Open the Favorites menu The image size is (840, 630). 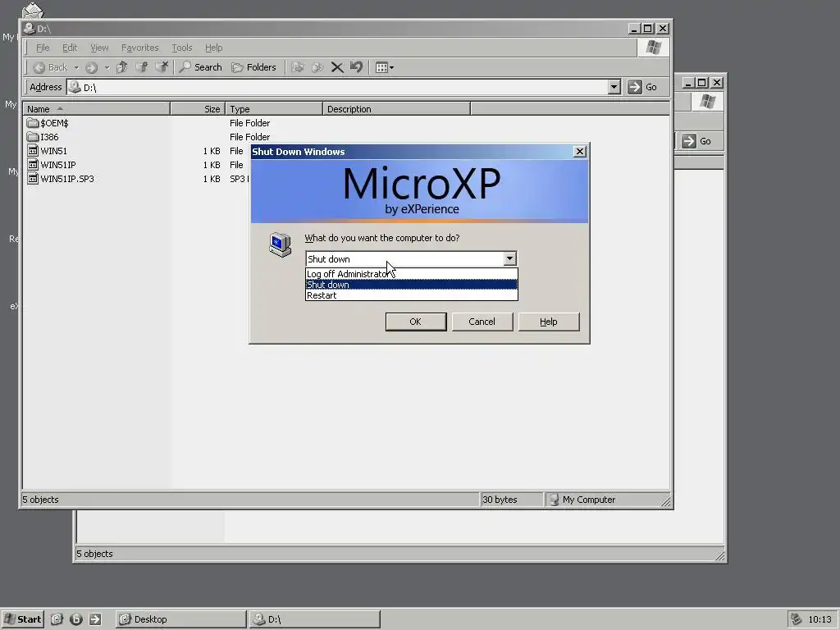[x=139, y=48]
